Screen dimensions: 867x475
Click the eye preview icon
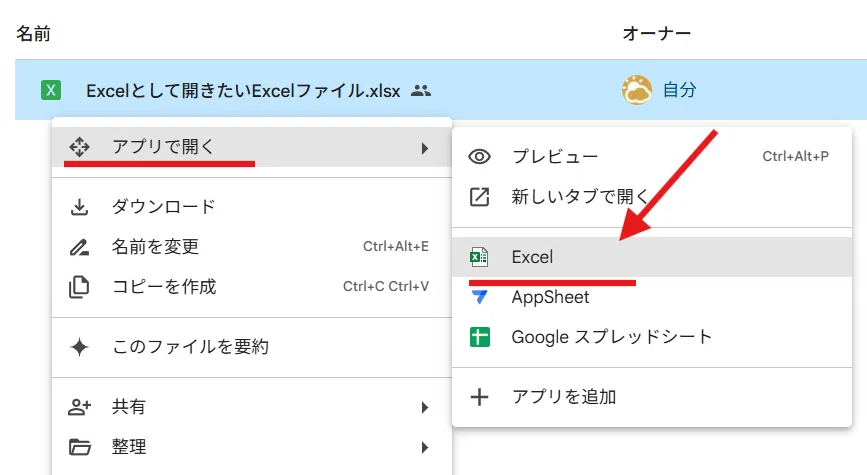click(x=479, y=156)
